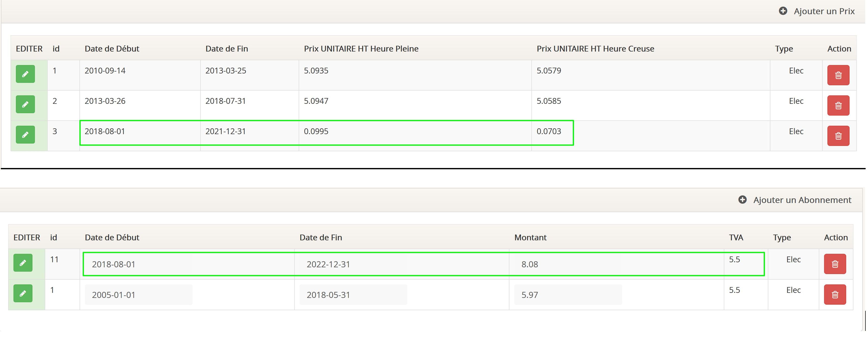Delete price row starting 2013-03-26
This screenshot has width=868, height=337.
click(838, 106)
